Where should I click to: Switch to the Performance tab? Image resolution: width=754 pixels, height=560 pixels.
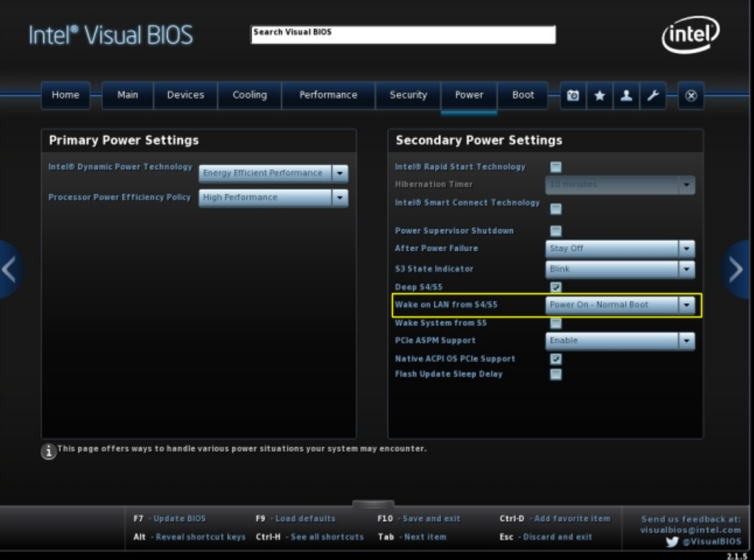click(328, 95)
